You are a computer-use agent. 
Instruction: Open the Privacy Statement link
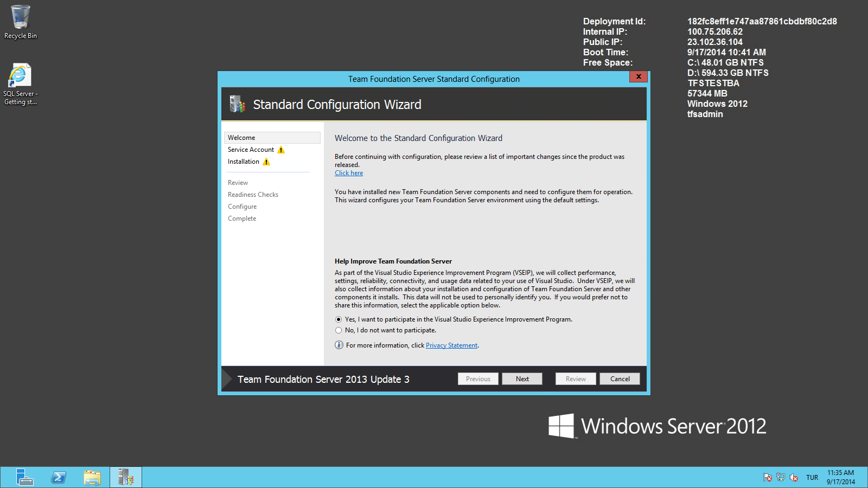point(451,345)
